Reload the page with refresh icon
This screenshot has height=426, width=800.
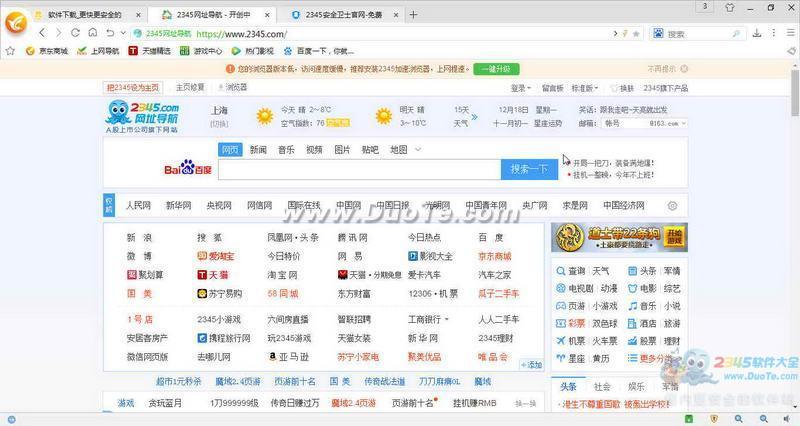click(76, 33)
